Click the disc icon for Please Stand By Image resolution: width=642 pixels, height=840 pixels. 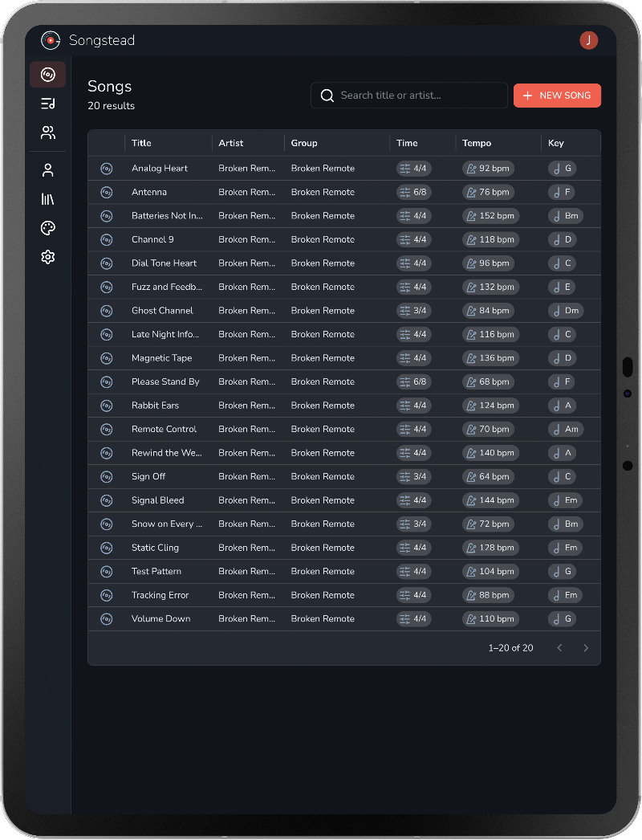click(107, 382)
